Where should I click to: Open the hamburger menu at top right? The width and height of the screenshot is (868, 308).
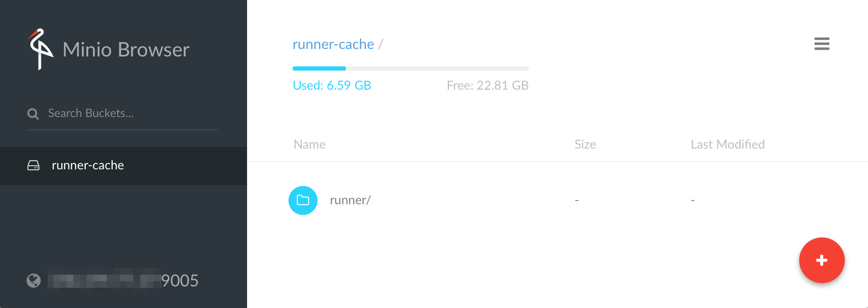pos(822,44)
